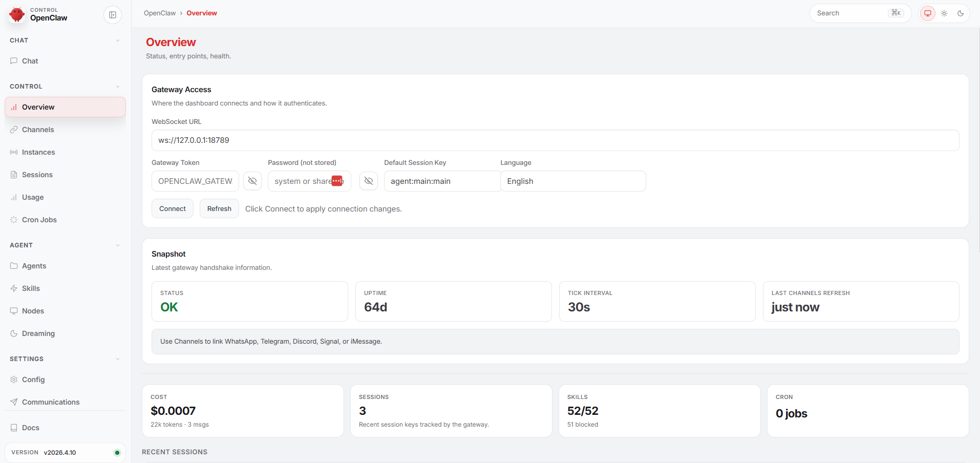Click the Overview breadcrumb item
Image resolution: width=980 pixels, height=463 pixels.
pyautogui.click(x=202, y=13)
